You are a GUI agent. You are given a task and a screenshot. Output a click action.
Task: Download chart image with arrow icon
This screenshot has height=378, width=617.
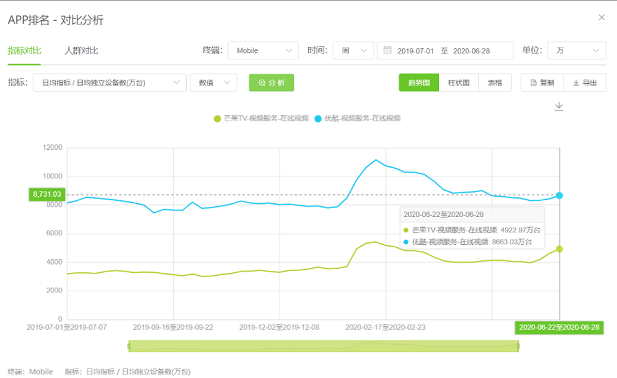pos(559,106)
